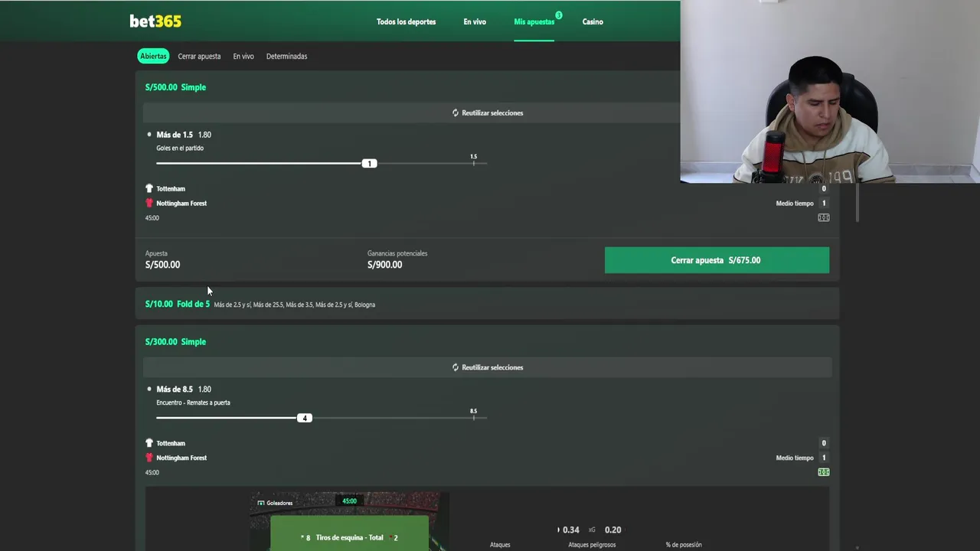The height and width of the screenshot is (551, 980).
Task: Click shots on target marker showing 4
Action: coord(305,418)
